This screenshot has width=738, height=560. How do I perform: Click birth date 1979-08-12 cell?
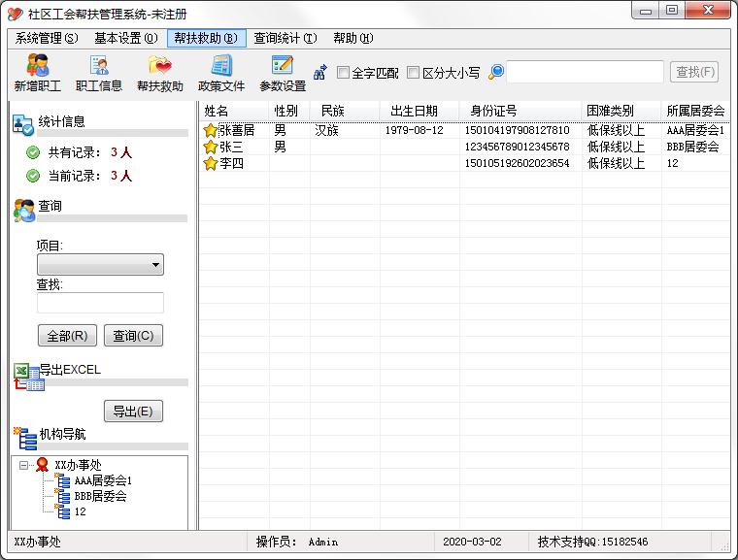click(x=415, y=130)
